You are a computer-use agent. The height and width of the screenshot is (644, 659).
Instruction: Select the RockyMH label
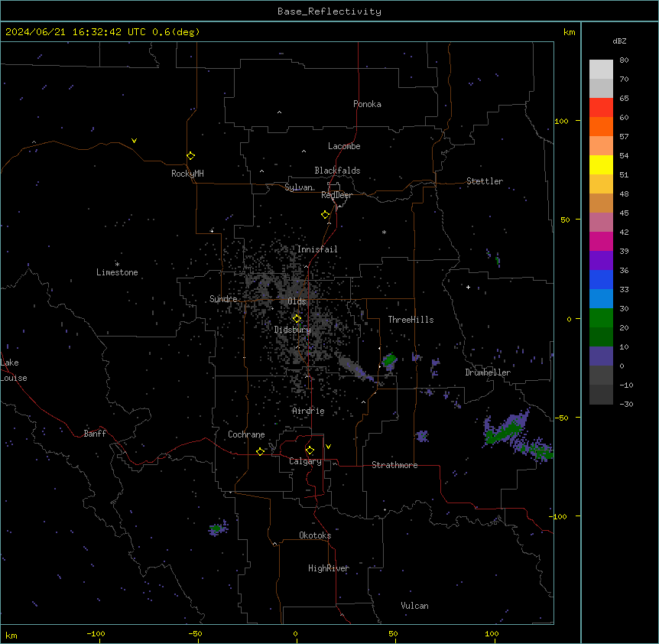coord(187,174)
